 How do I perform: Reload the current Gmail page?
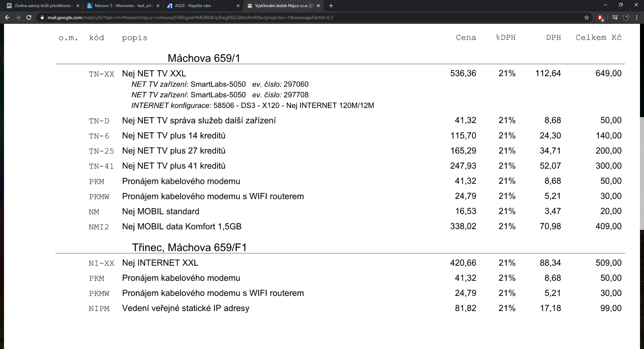(x=29, y=17)
